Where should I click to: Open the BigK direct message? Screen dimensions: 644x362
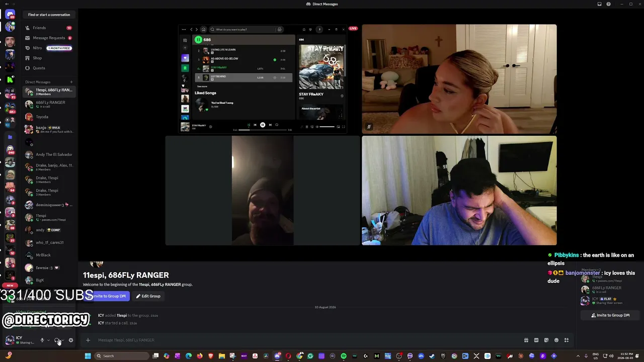tap(48, 280)
